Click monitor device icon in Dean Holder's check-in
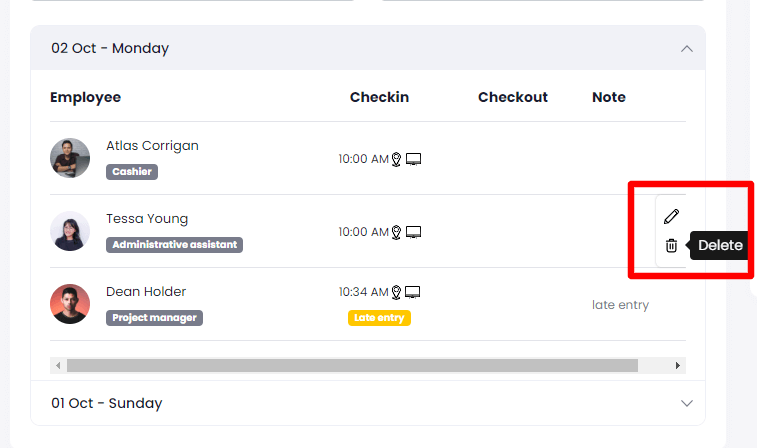Image resolution: width=757 pixels, height=448 pixels. pyautogui.click(x=413, y=292)
